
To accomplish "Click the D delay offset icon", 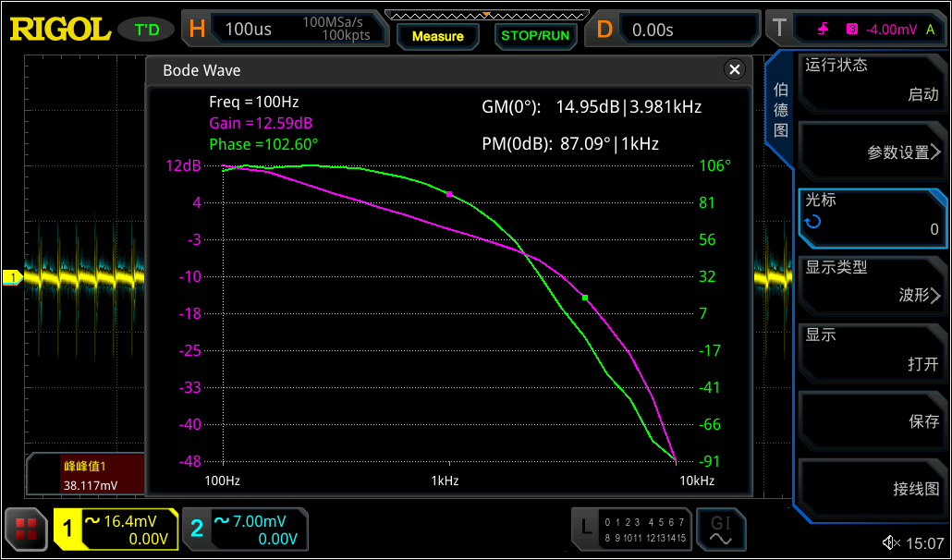I will [604, 29].
